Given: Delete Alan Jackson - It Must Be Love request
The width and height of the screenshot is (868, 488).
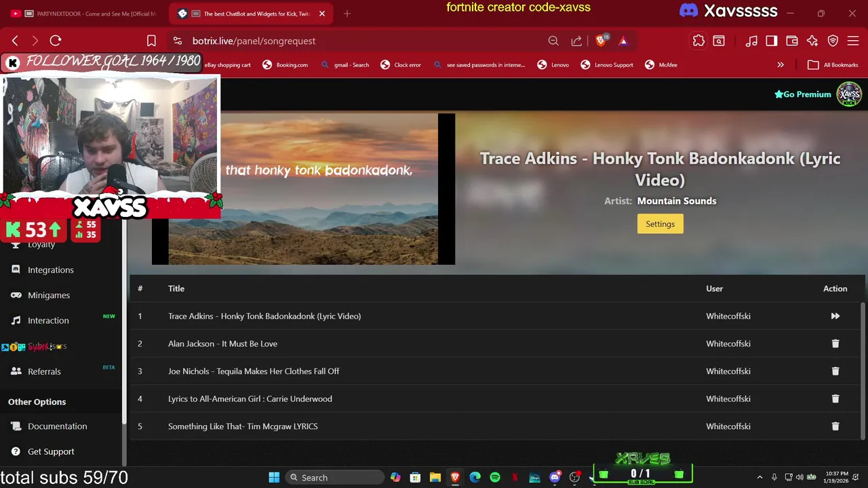Looking at the screenshot, I should point(835,344).
